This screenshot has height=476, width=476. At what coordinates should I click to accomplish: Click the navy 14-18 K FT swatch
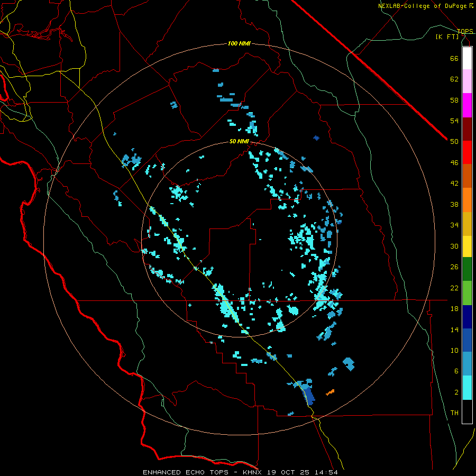click(467, 317)
